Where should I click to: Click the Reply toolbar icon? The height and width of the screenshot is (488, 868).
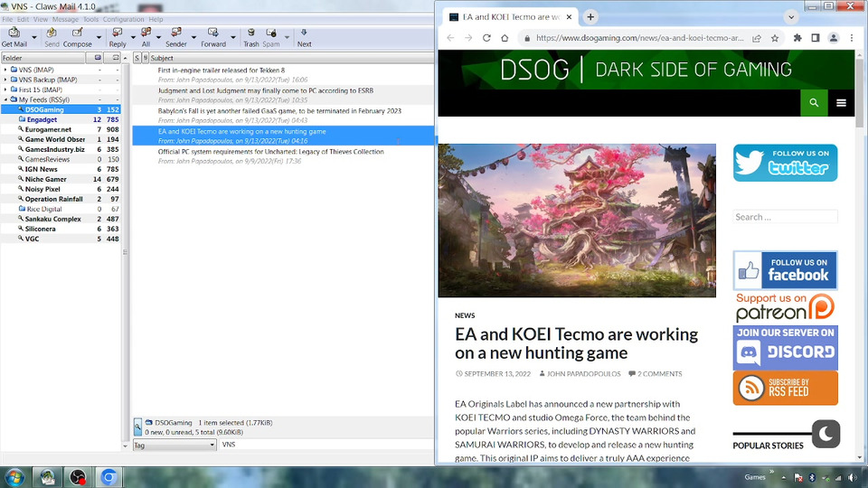[x=118, y=37]
